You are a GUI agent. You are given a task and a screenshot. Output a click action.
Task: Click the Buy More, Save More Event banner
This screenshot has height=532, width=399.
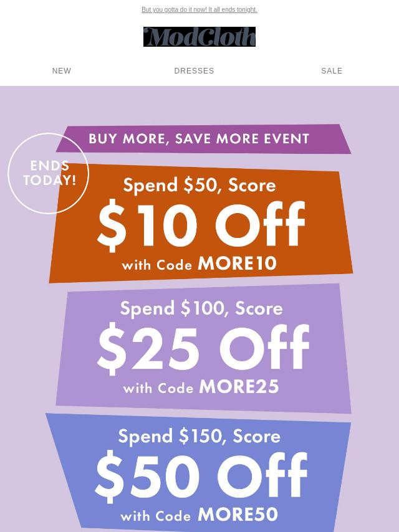coord(203,139)
